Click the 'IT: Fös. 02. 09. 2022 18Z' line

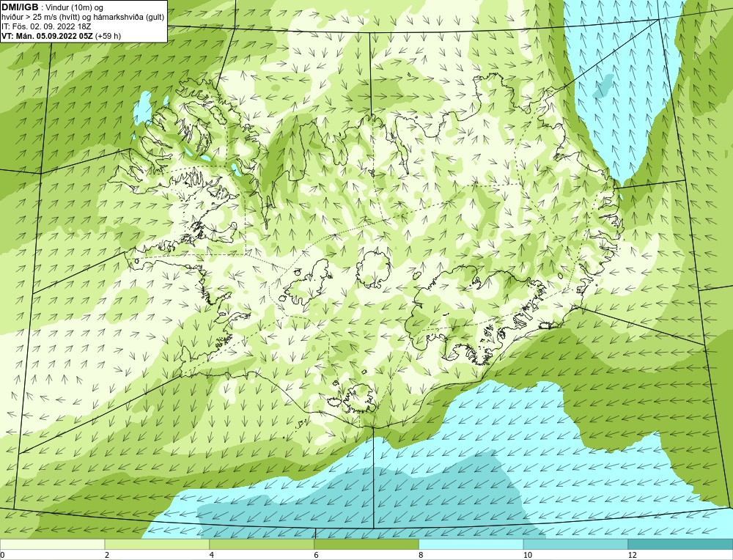(45, 26)
